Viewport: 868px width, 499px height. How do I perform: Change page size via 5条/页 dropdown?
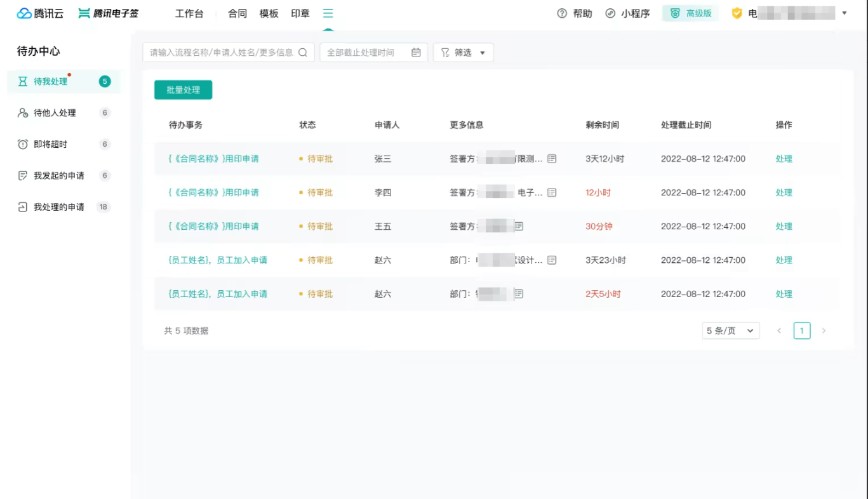point(730,330)
